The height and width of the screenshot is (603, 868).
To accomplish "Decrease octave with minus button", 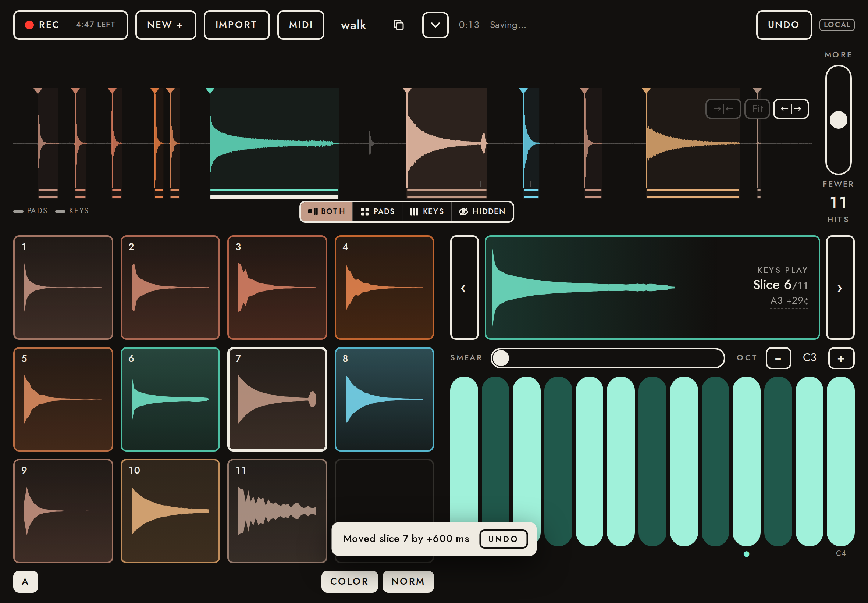I will coord(778,358).
